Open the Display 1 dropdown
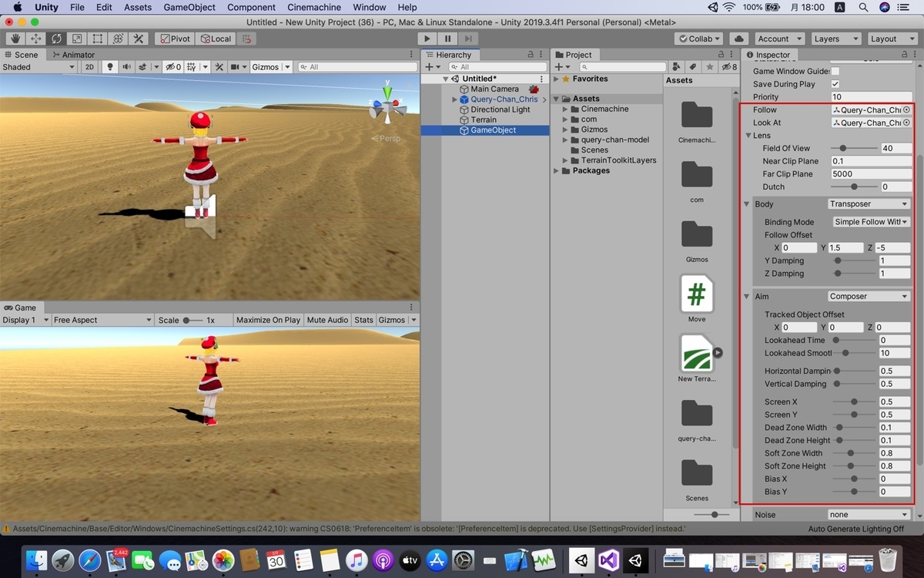 tap(25, 320)
